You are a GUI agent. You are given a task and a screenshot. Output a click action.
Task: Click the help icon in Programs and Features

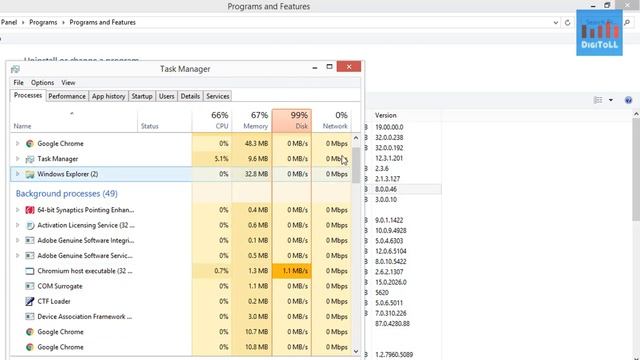click(629, 100)
